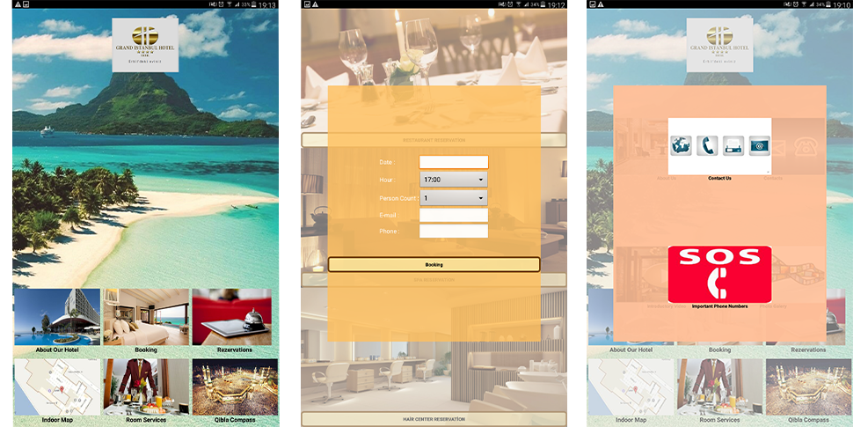Image resolution: width=868 pixels, height=427 pixels.
Task: Click the 19:12 clock in middle status bar
Action: pos(557,4)
